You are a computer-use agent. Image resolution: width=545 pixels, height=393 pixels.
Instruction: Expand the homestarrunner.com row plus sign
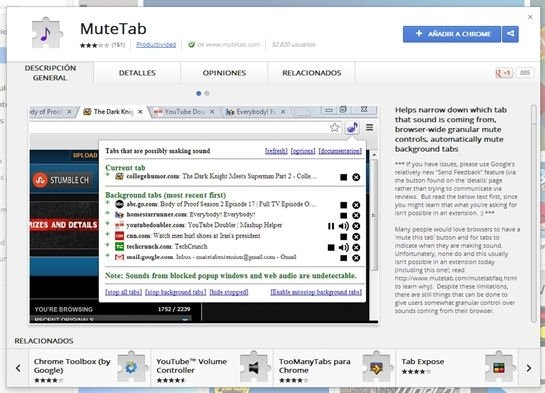click(x=108, y=213)
